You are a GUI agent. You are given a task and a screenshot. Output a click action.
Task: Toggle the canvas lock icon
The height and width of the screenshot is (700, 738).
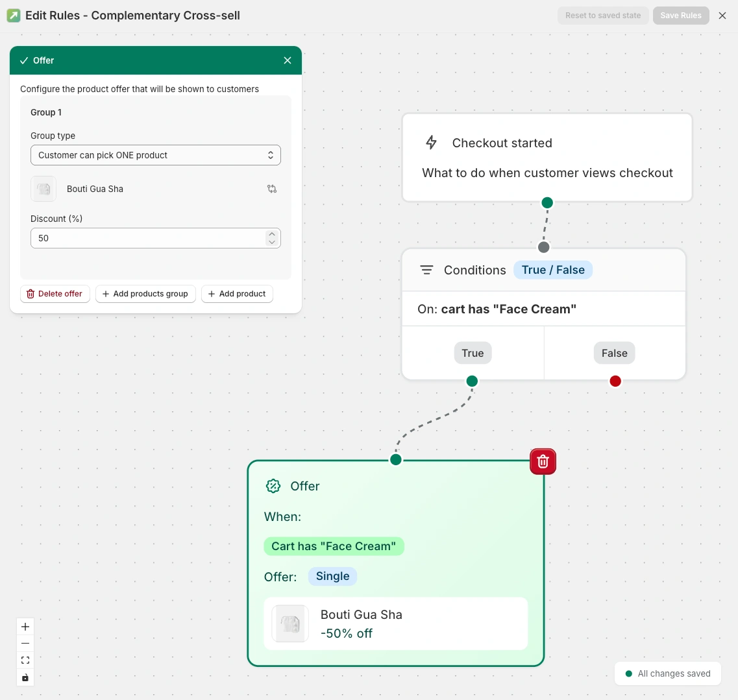click(25, 677)
